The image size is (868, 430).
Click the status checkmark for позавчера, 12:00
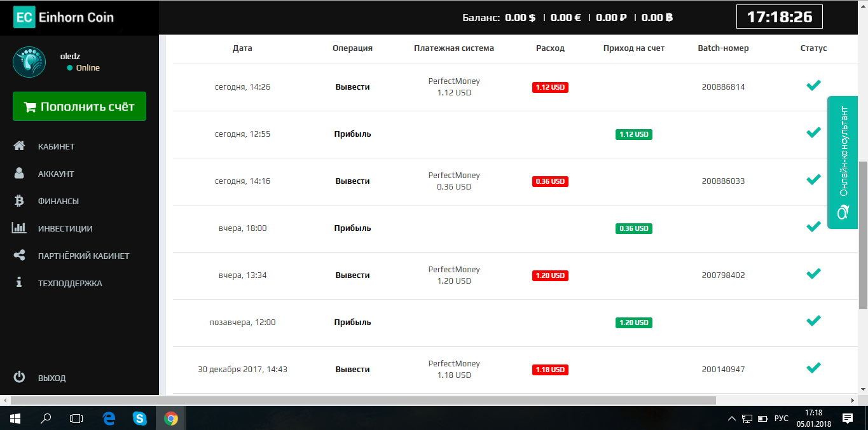pyautogui.click(x=813, y=321)
